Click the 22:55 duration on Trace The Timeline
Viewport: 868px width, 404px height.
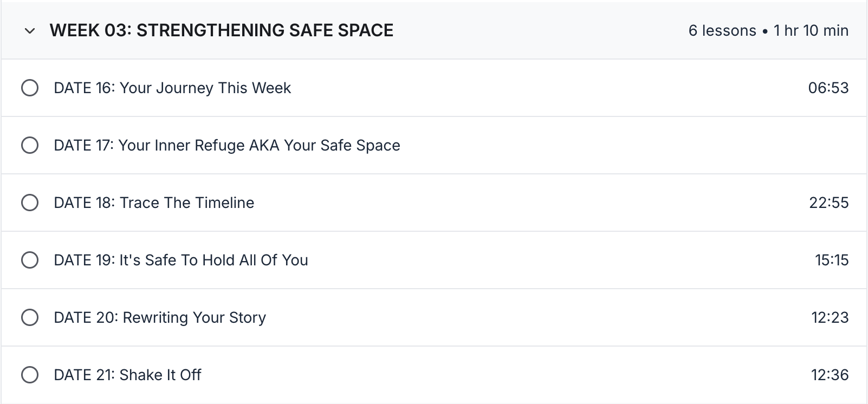(x=829, y=203)
